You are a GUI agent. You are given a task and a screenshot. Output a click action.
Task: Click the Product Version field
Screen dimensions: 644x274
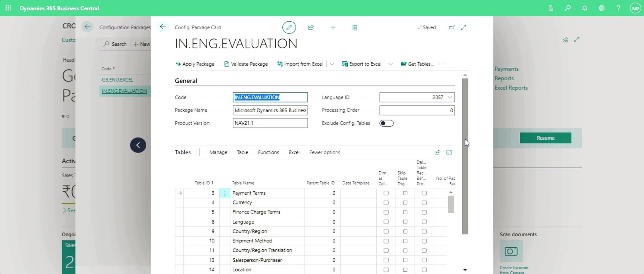point(270,123)
